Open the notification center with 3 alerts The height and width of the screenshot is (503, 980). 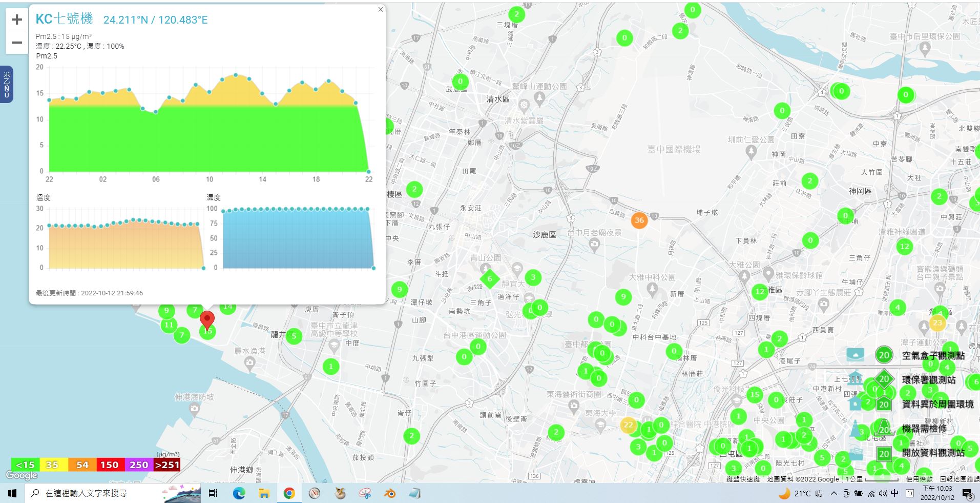pyautogui.click(x=967, y=494)
